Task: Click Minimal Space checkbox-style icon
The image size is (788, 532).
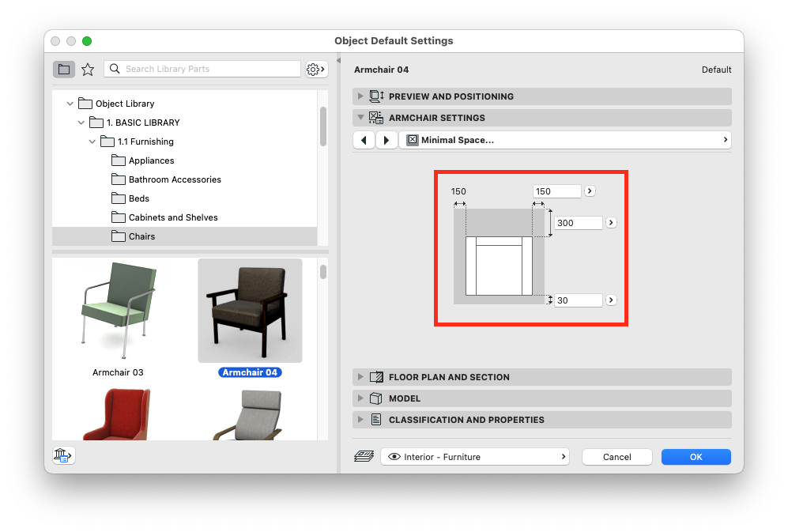Action: click(x=413, y=140)
